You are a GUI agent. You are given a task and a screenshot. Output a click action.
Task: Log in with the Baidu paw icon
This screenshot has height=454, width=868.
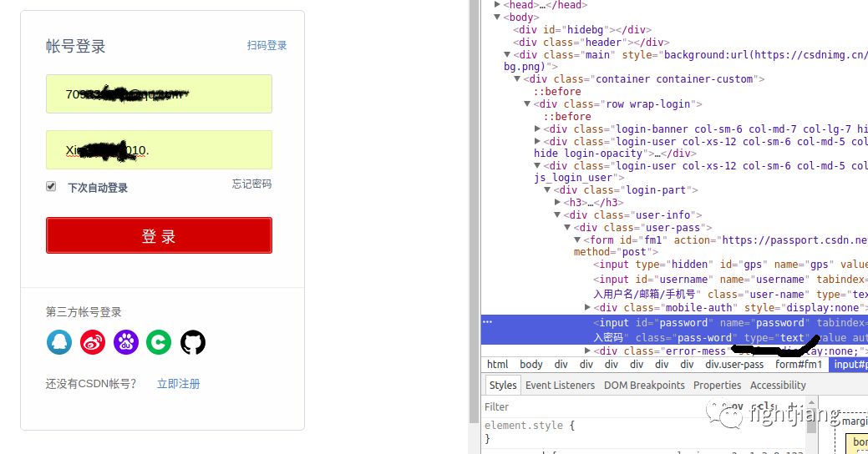click(125, 342)
